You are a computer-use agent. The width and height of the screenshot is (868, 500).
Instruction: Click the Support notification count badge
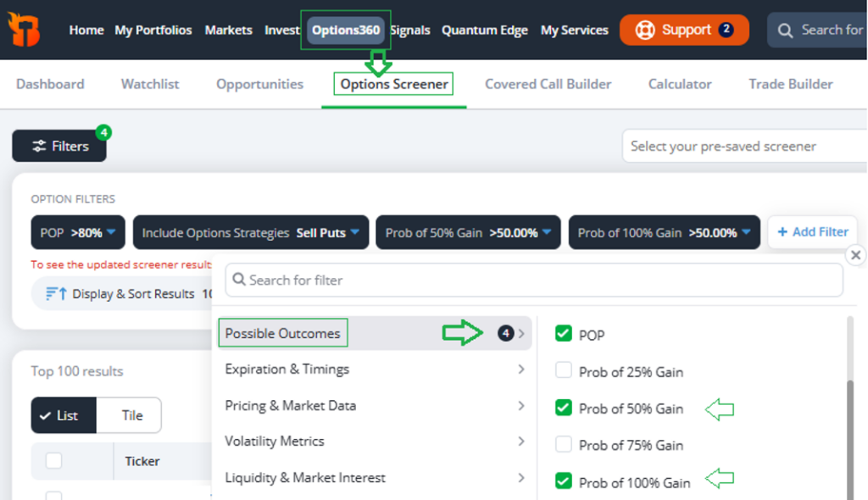[726, 30]
